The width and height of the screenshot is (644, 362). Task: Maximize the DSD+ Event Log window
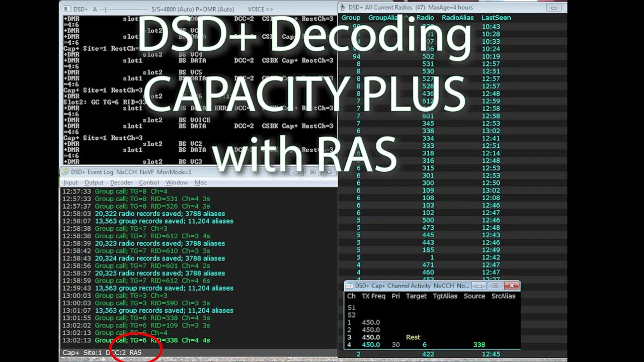(312, 172)
